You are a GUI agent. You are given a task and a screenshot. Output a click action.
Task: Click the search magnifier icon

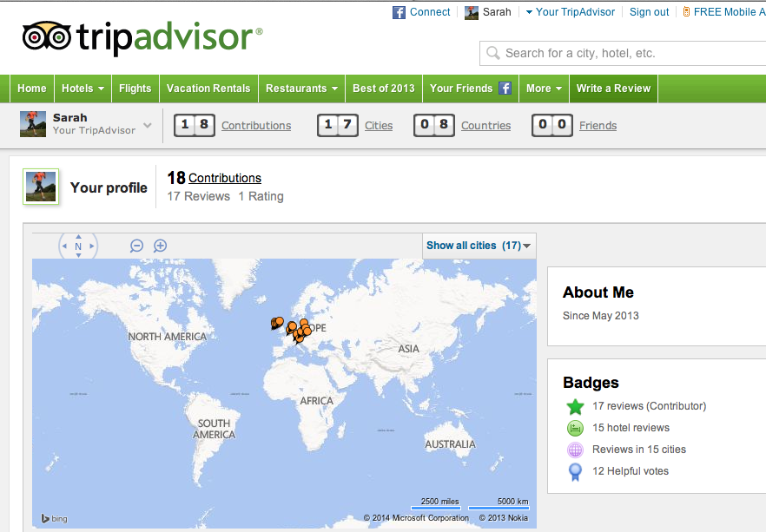click(493, 54)
